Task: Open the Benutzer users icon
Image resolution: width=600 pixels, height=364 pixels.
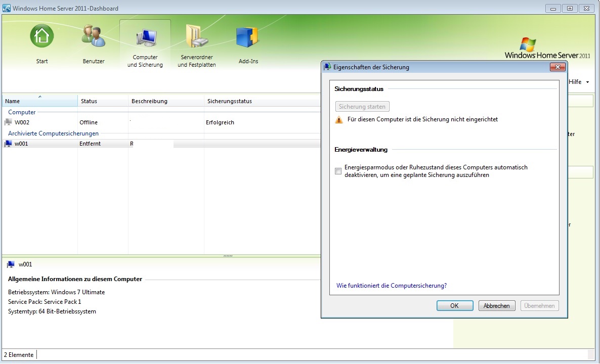Action: [x=94, y=36]
